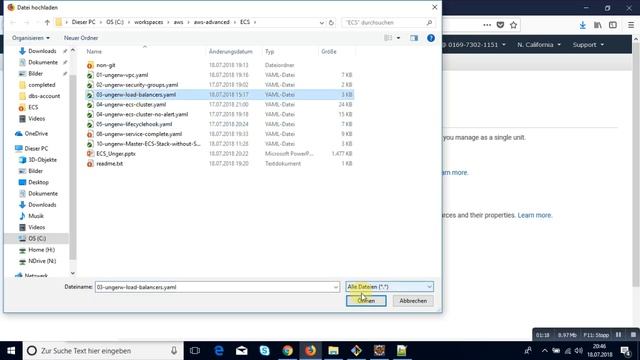Open Support menu in AWS console
640x360 pixels.
[x=588, y=44]
